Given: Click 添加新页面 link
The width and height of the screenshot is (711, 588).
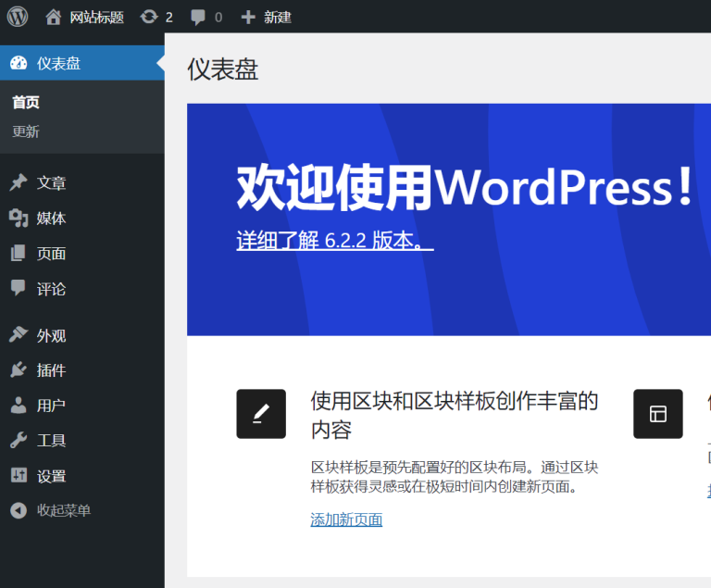Looking at the screenshot, I should [346, 519].
